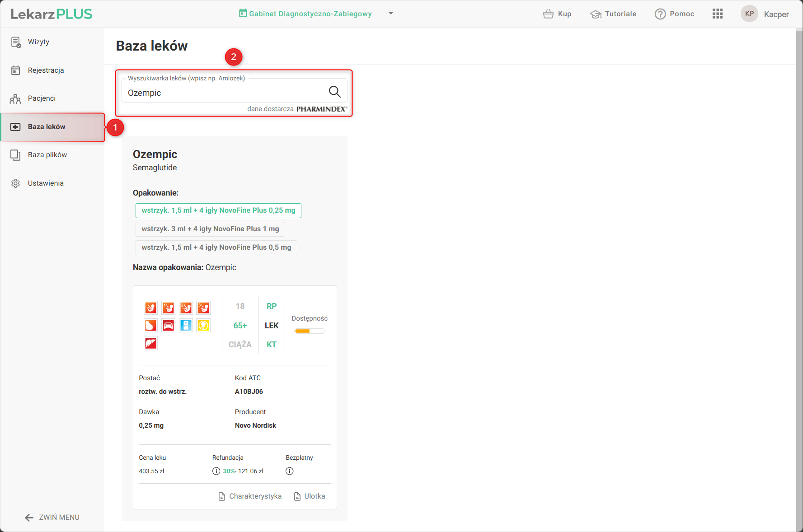Click the Refundacja info circle icon
This screenshot has width=803, height=532.
tap(216, 471)
